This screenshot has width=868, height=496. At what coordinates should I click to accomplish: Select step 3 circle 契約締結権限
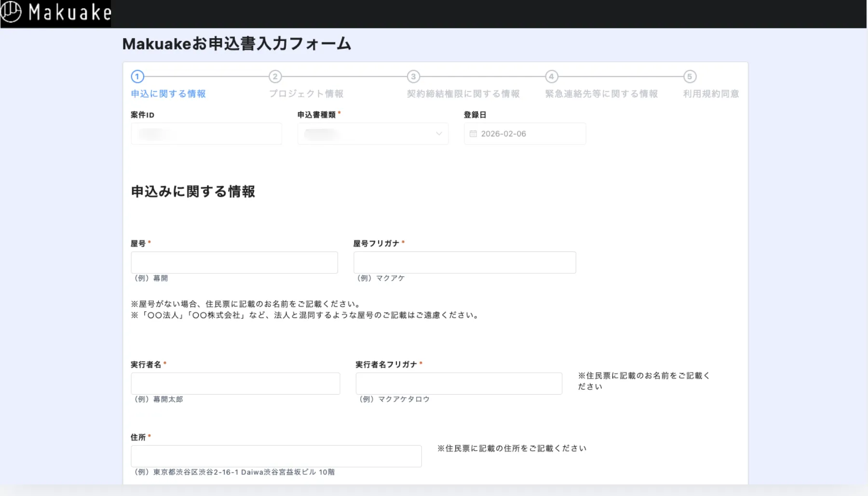click(413, 77)
